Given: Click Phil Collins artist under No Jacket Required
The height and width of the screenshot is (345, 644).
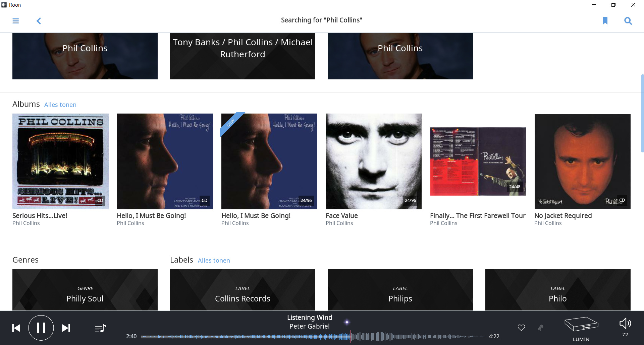Looking at the screenshot, I should click(548, 223).
